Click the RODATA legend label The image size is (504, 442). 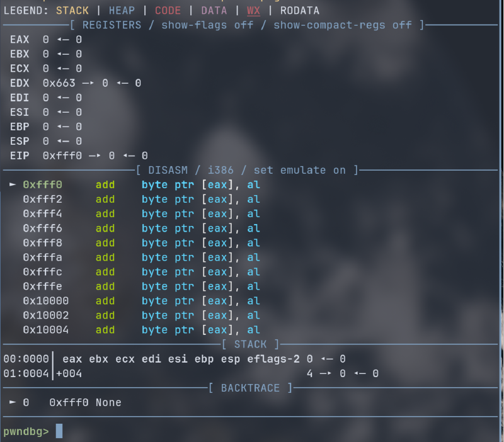tap(300, 11)
